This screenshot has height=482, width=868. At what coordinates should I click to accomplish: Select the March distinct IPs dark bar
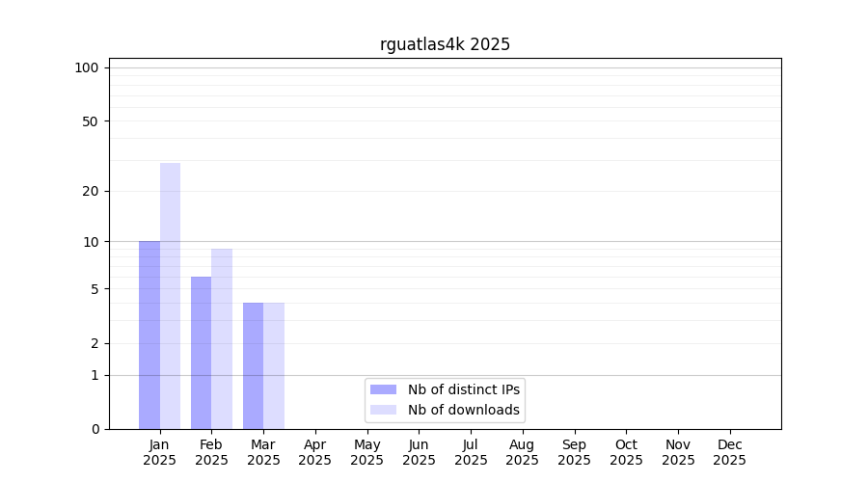pyautogui.click(x=253, y=365)
